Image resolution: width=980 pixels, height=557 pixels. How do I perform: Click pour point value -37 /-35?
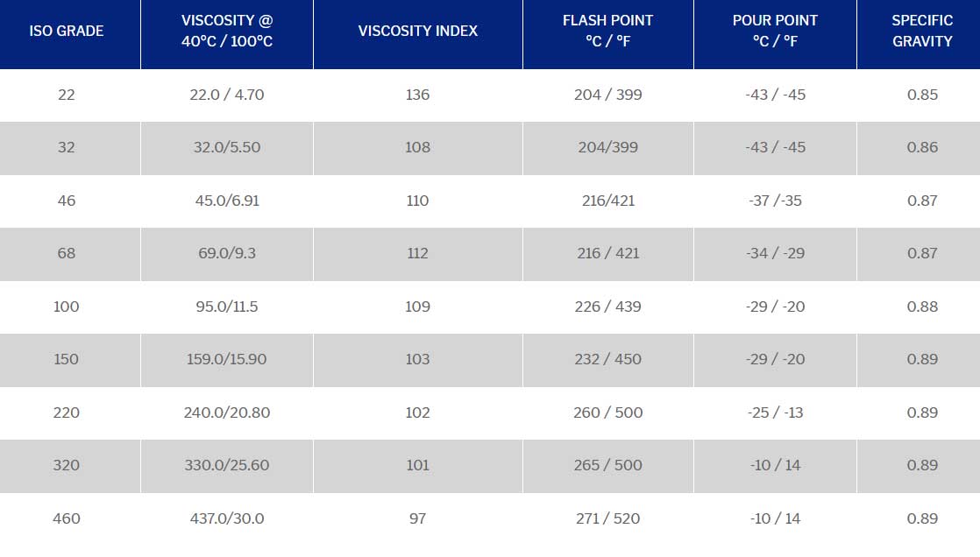775,201
